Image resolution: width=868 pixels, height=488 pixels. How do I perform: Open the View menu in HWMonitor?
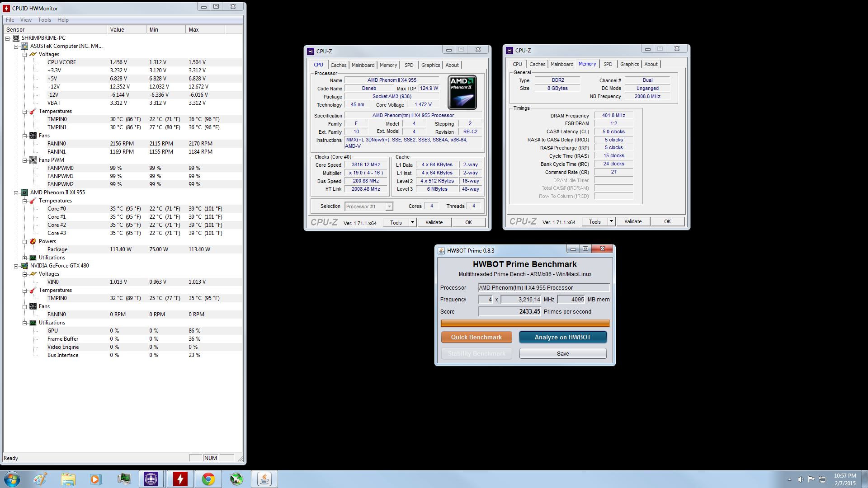pos(26,20)
